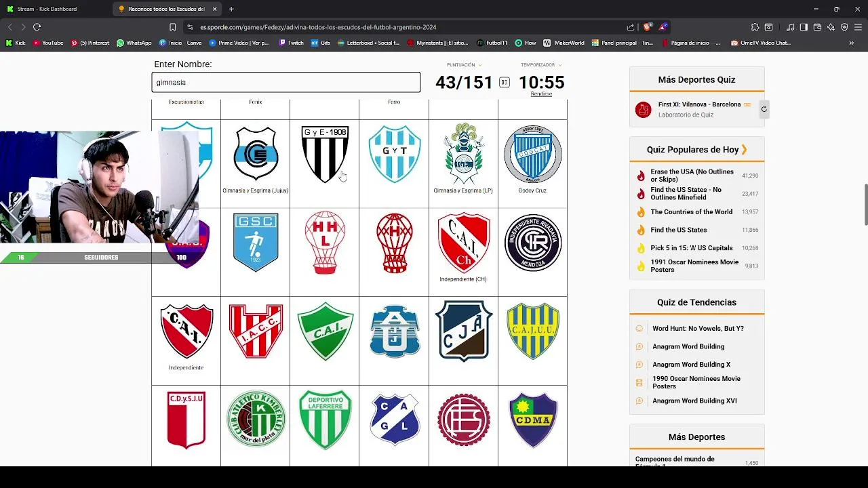Viewport: 868px width, 488px height.
Task: Open the Kick bookmark
Action: tap(16, 43)
